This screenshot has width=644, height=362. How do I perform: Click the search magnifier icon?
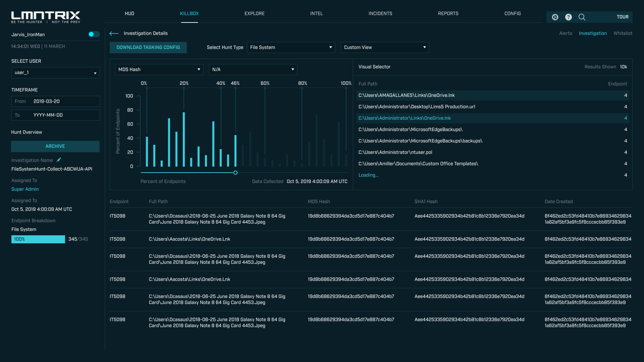click(x=582, y=17)
